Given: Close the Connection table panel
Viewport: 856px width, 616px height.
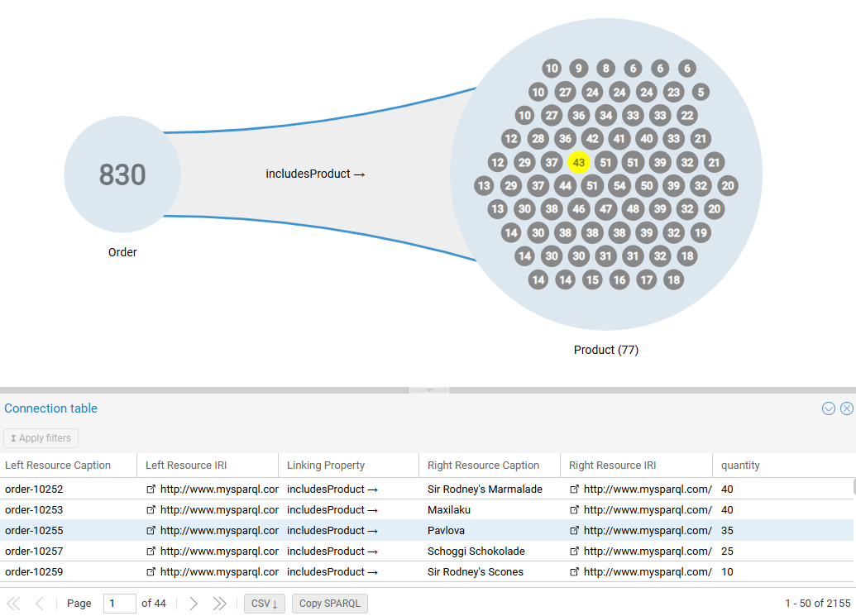Looking at the screenshot, I should pyautogui.click(x=847, y=408).
